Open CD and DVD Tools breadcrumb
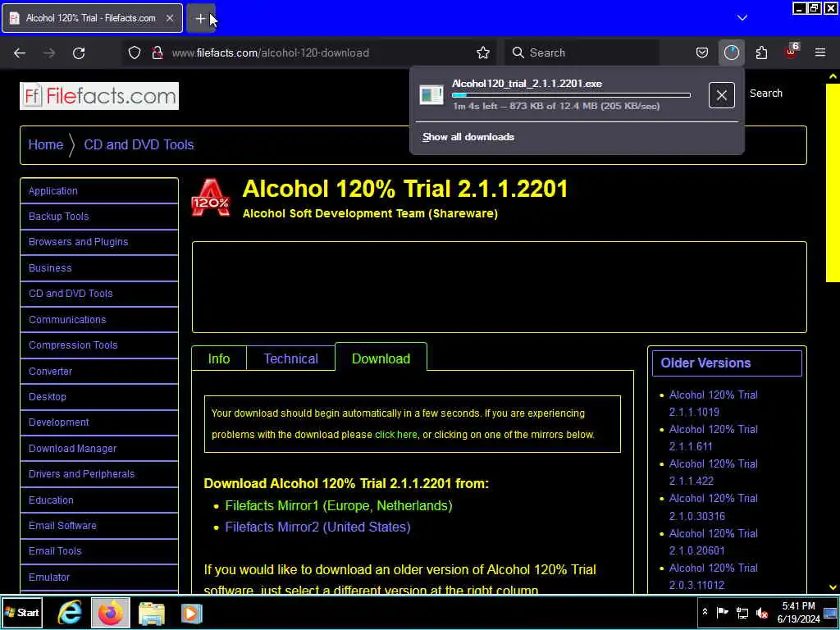Viewport: 840px width, 630px height. (139, 144)
